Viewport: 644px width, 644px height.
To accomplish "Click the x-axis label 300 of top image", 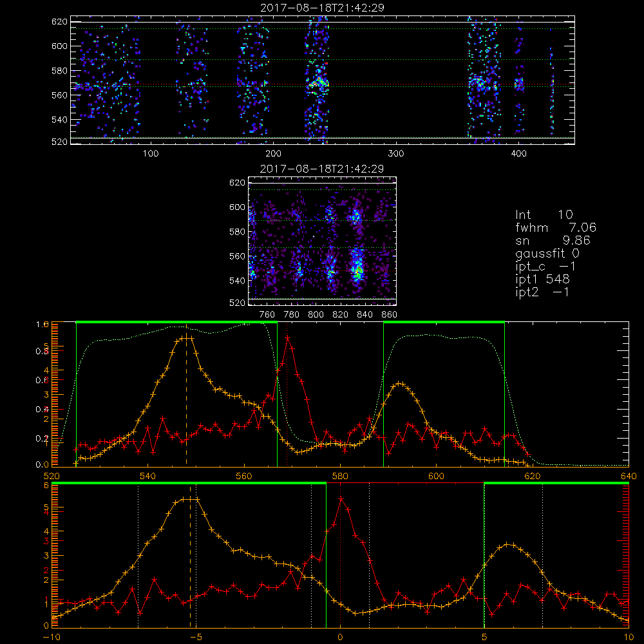I will pos(396,154).
